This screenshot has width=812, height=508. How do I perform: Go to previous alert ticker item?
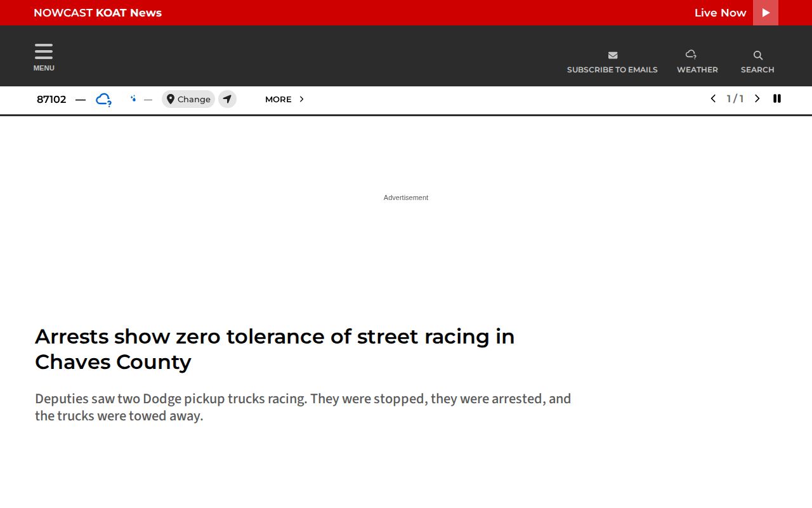click(713, 98)
